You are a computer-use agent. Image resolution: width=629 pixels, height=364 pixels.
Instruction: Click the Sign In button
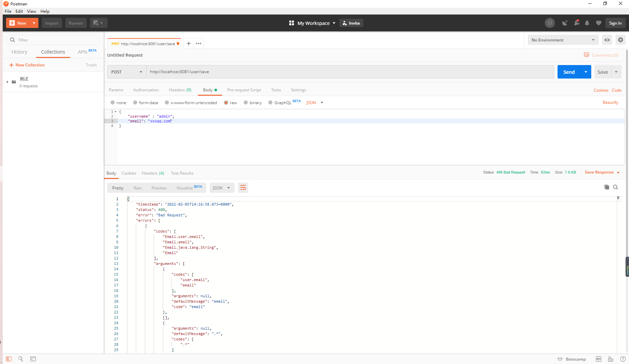(x=615, y=23)
